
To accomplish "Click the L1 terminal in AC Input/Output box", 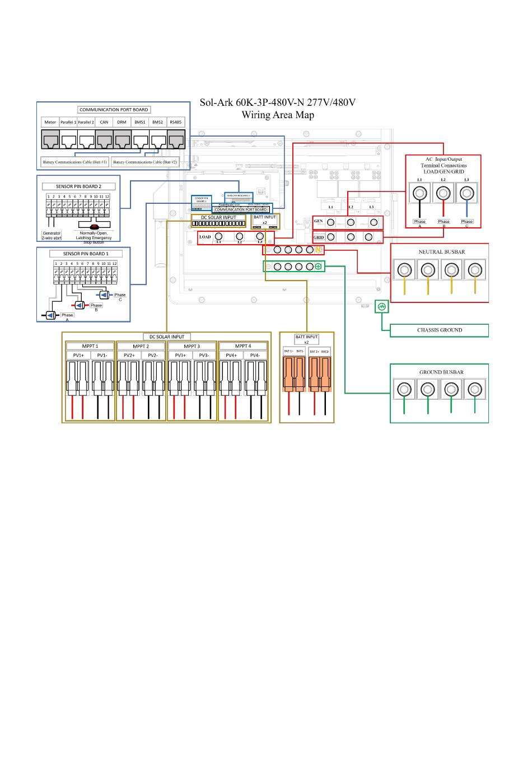I will click(419, 194).
